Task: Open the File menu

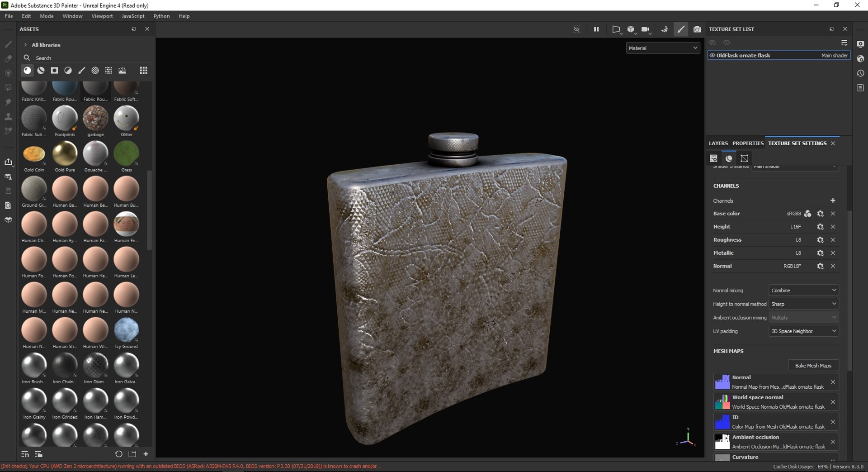Action: pos(9,16)
